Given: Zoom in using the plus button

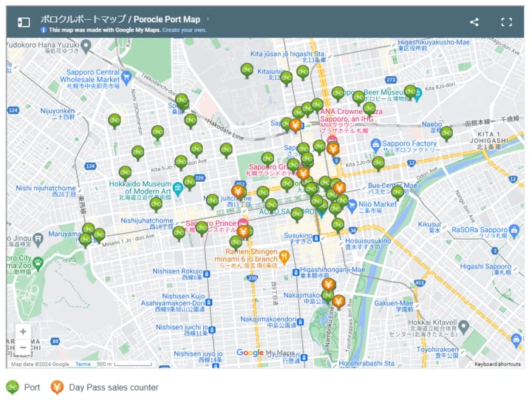Looking at the screenshot, I should (23, 331).
